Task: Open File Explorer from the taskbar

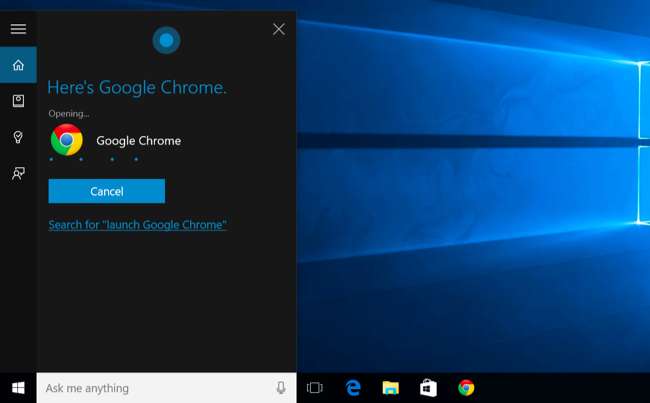Action: [390, 388]
